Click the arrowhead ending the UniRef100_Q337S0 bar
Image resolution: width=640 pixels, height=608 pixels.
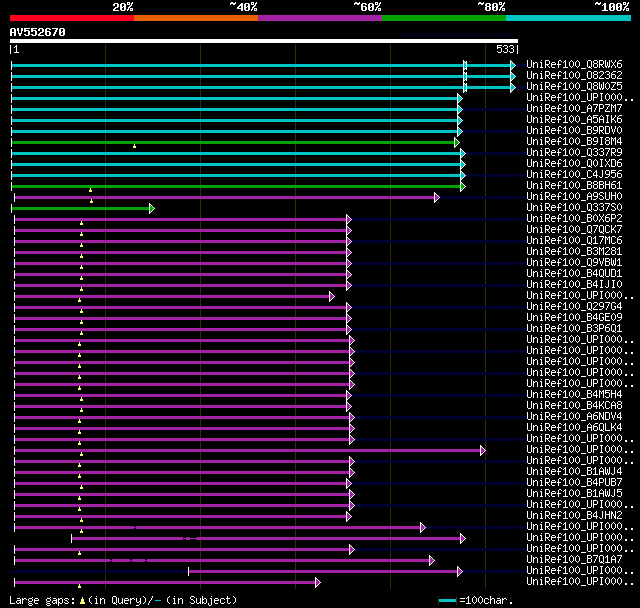point(152,209)
